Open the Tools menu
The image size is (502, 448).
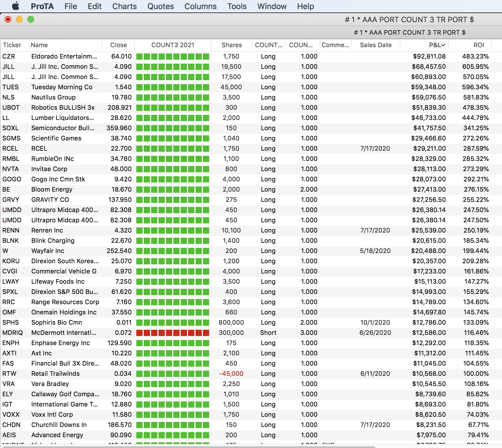pyautogui.click(x=237, y=6)
